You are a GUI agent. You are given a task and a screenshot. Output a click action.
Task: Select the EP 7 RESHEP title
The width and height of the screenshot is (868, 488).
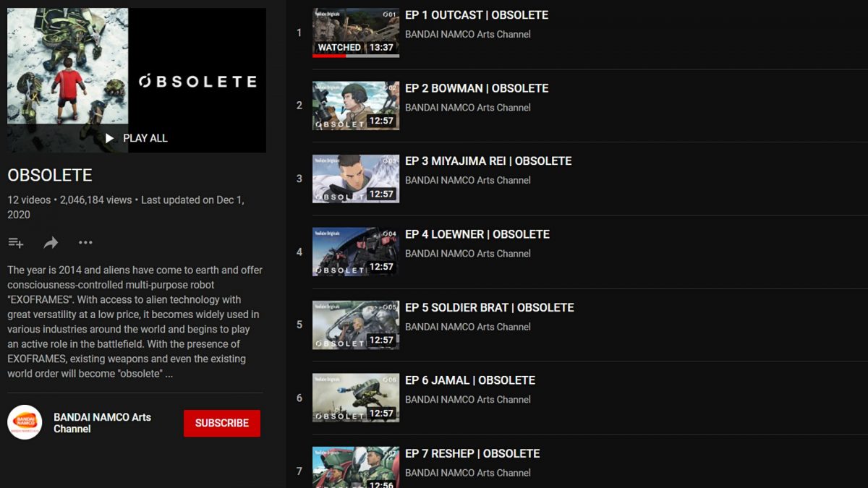click(472, 453)
